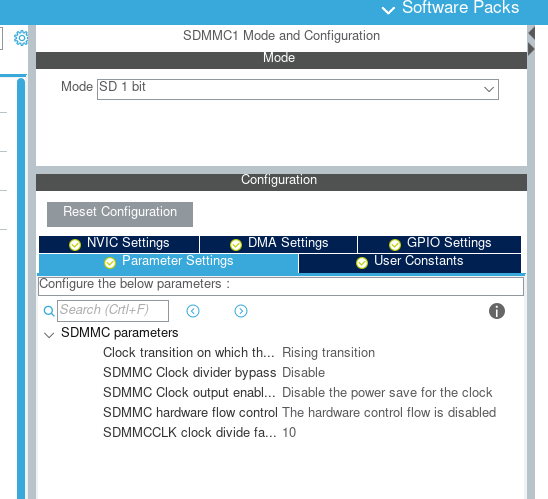
Task: Collapse the SDMMC parameters group
Action: pyautogui.click(x=49, y=335)
